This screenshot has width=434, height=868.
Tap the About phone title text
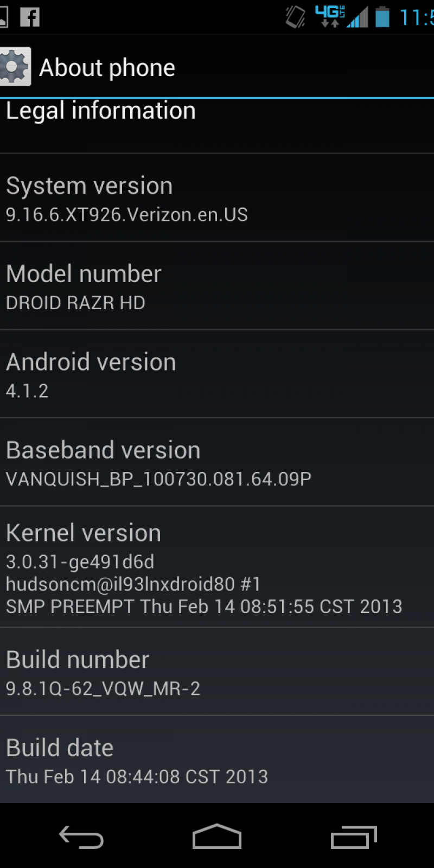(107, 68)
